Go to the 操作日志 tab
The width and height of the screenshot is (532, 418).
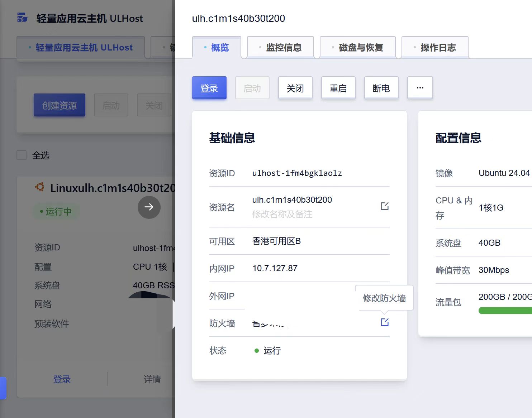point(435,48)
